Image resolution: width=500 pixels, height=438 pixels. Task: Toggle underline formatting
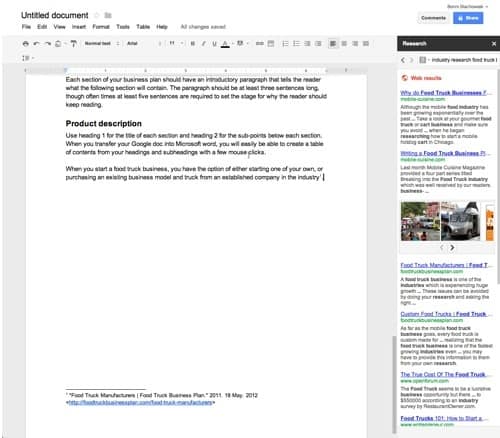(214, 44)
